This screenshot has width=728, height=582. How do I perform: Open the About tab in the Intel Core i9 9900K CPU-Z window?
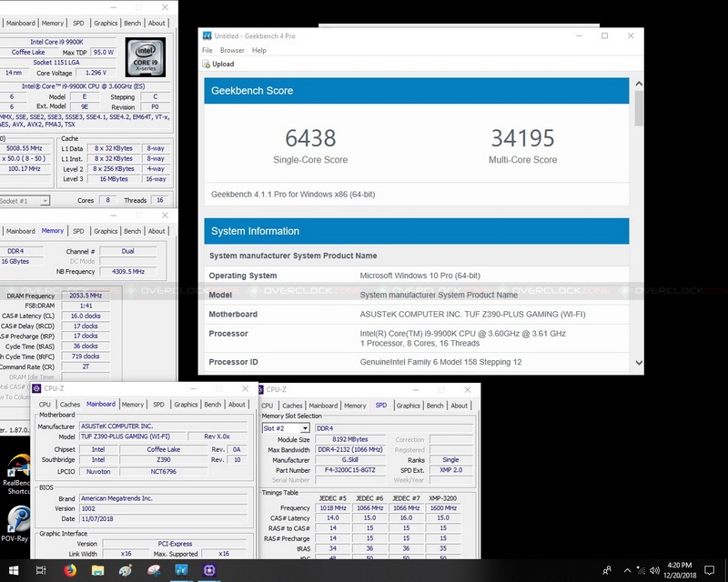(x=157, y=23)
